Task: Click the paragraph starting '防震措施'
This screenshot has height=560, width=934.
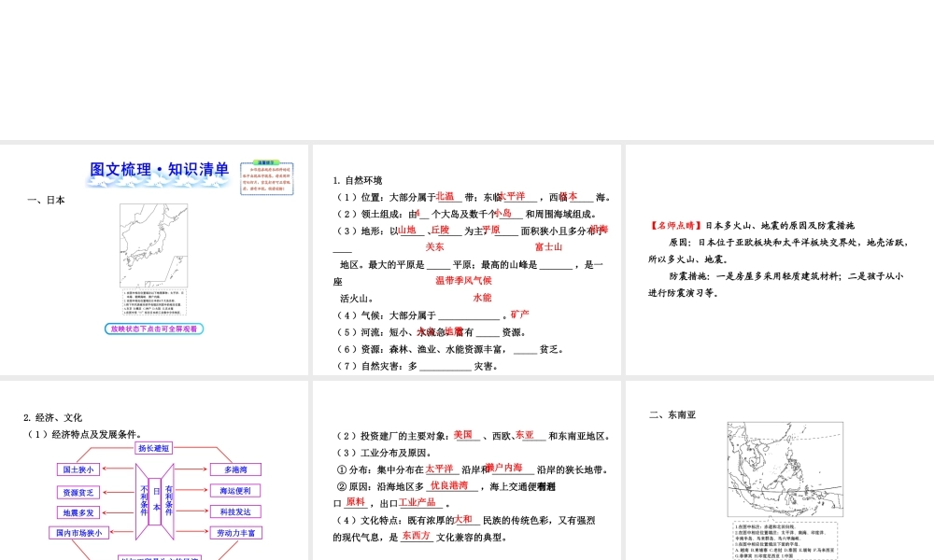Action: 776,285
